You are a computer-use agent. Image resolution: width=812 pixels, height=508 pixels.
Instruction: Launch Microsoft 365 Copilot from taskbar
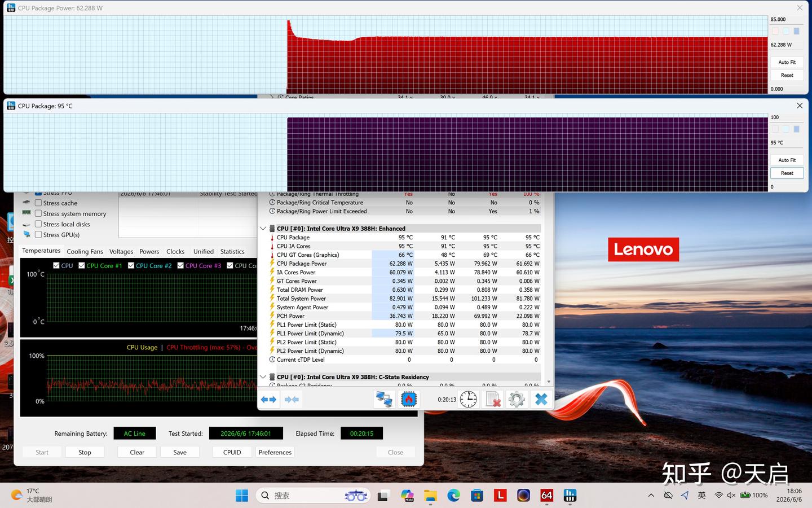(x=407, y=496)
